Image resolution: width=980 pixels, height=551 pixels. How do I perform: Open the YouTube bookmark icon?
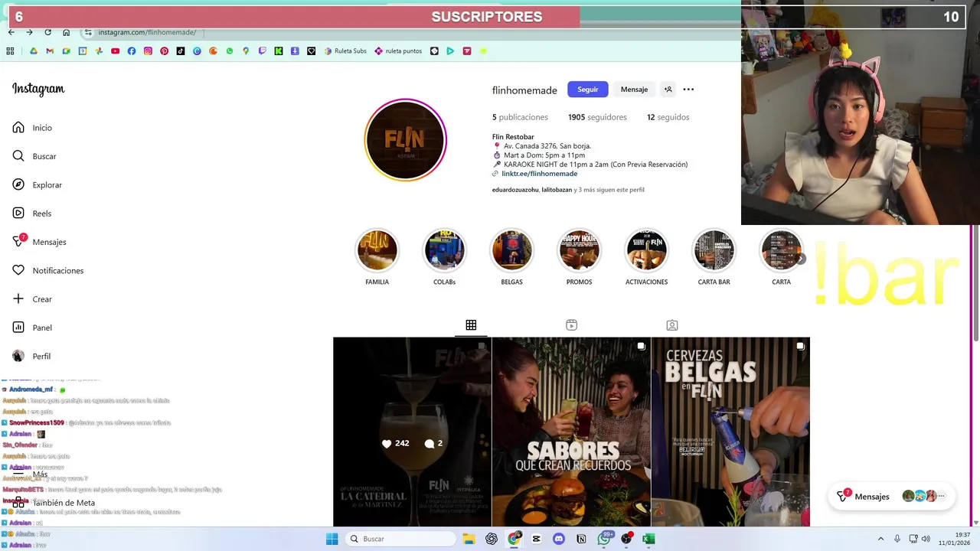pos(115,51)
